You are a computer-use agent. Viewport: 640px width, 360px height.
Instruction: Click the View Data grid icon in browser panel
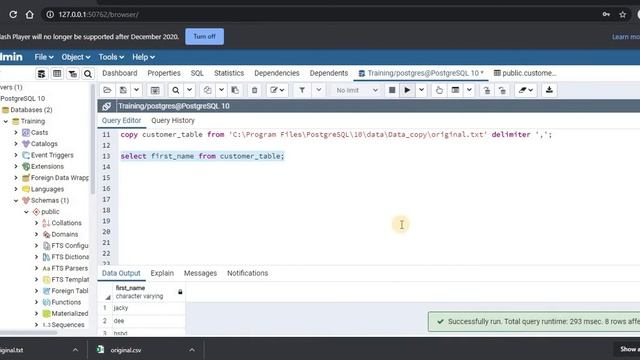tap(57, 74)
